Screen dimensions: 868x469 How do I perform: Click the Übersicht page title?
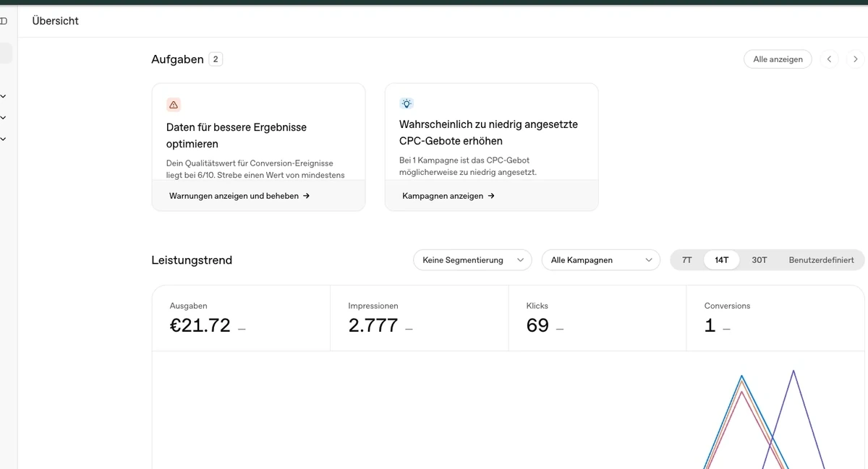56,21
